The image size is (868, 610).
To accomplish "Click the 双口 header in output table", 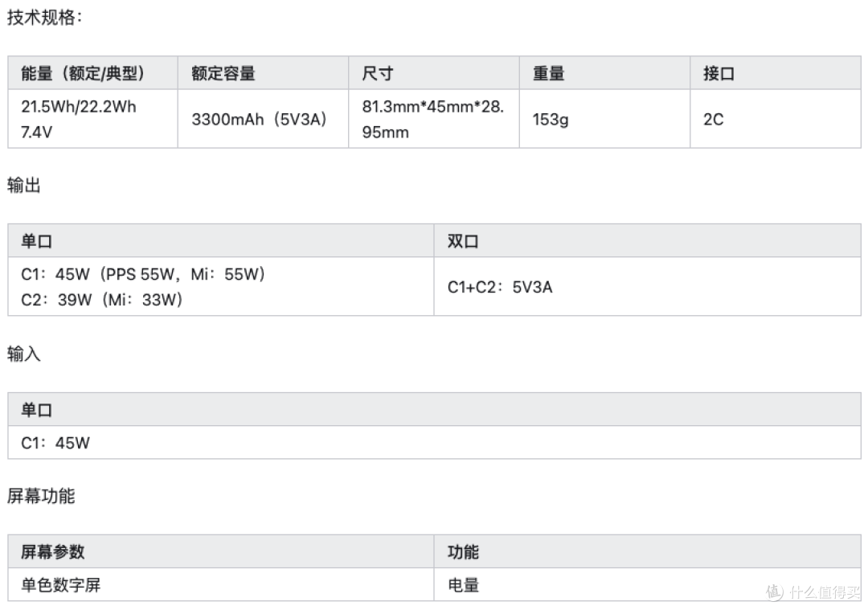I will point(647,241).
